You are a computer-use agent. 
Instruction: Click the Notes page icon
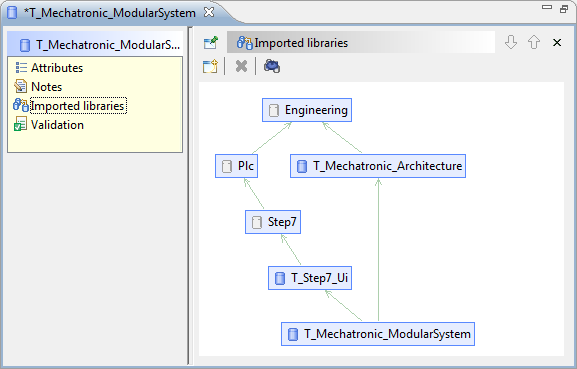tap(20, 86)
